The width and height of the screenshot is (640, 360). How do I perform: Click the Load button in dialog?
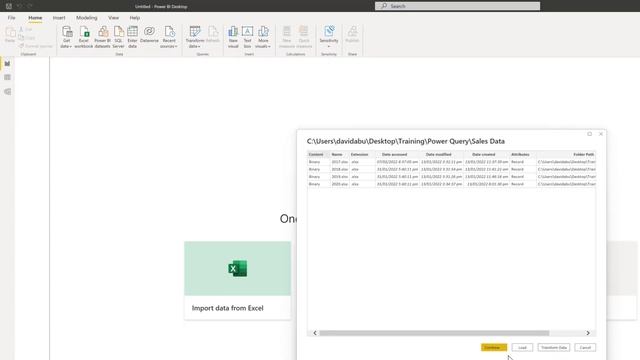(522, 347)
